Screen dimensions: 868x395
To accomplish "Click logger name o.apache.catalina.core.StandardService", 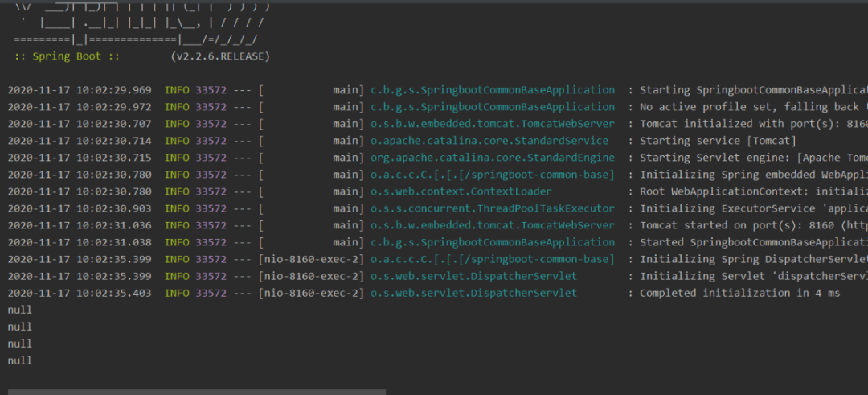I will [489, 141].
